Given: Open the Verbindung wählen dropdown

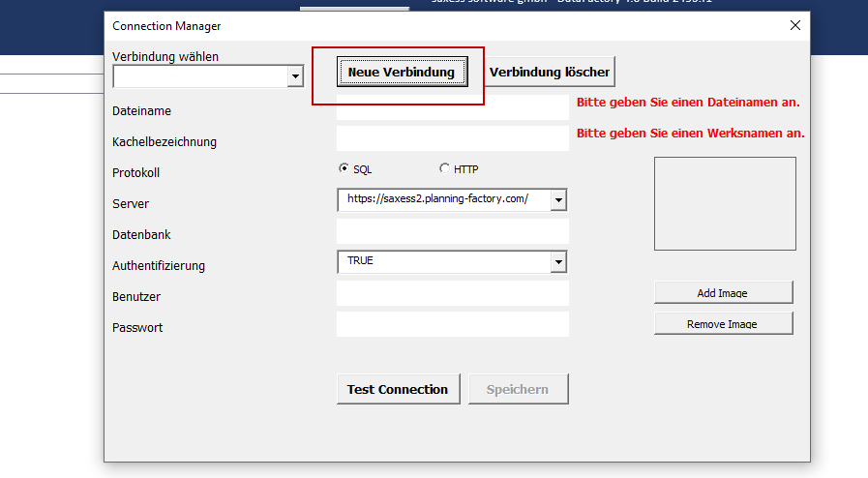Looking at the screenshot, I should point(295,76).
